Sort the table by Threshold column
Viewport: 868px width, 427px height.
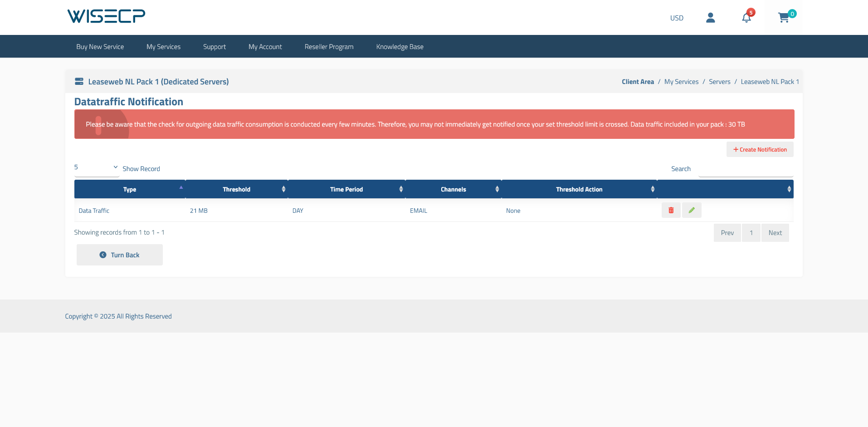pyautogui.click(x=236, y=189)
